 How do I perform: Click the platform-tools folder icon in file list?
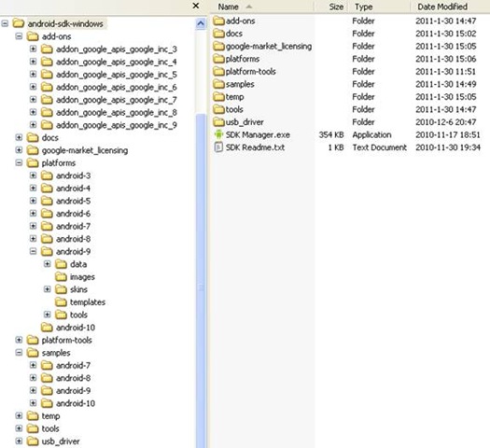(219, 71)
